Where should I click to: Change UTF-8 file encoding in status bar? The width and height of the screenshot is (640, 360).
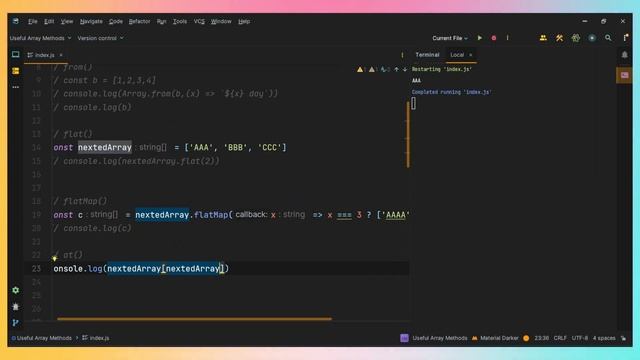coord(580,338)
